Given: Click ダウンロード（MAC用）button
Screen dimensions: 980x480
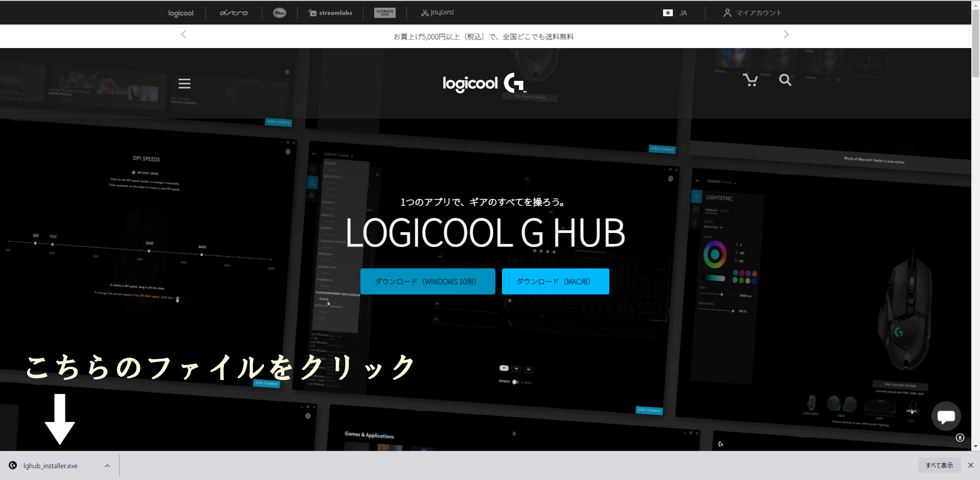Looking at the screenshot, I should (x=555, y=281).
